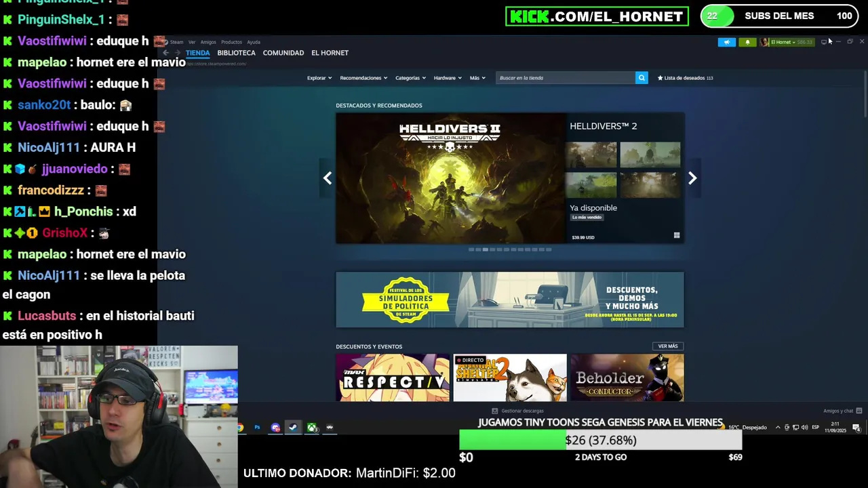868x488 pixels.
Task: Click the Buscar en la tienda field
Action: click(x=566, y=78)
